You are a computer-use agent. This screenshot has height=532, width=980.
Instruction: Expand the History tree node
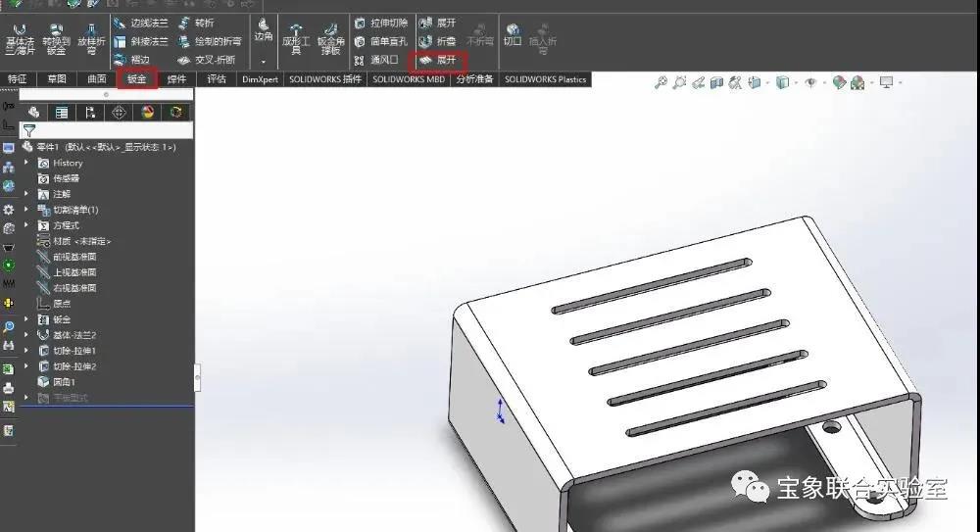pyautogui.click(x=26, y=163)
